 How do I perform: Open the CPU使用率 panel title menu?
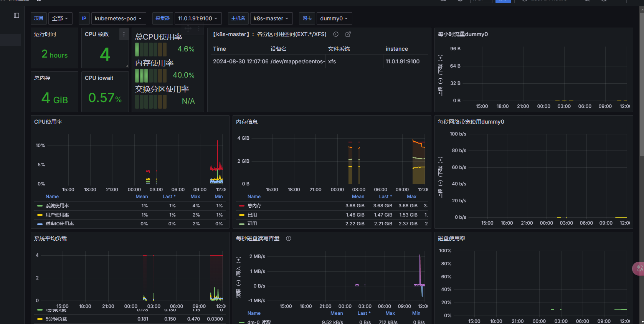pos(48,122)
